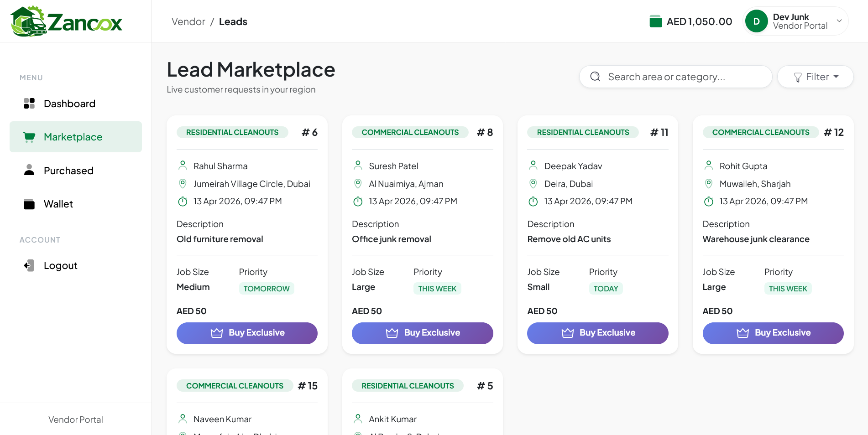Viewport: 868px width, 435px height.
Task: Click the lead number # 12
Action: tap(834, 132)
